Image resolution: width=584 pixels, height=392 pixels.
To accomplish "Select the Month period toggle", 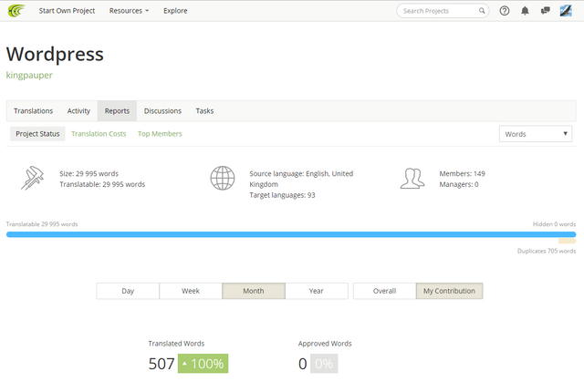I will pyautogui.click(x=254, y=291).
